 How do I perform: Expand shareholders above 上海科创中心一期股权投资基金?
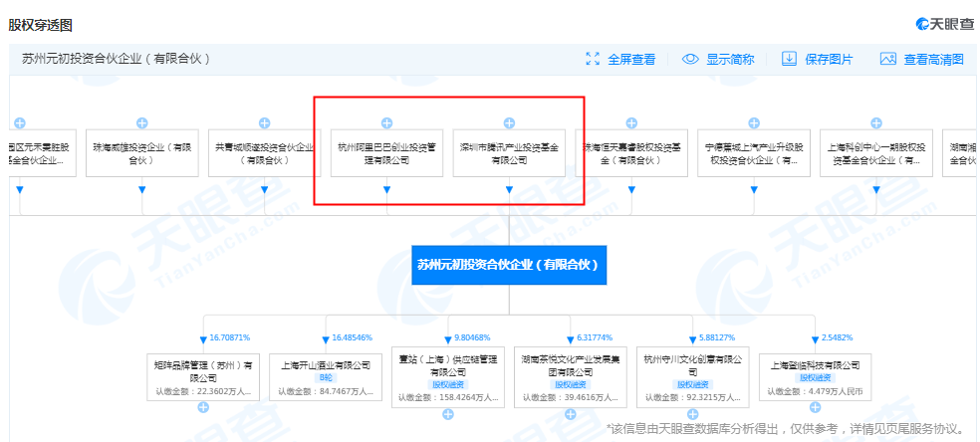pyautogui.click(x=876, y=123)
